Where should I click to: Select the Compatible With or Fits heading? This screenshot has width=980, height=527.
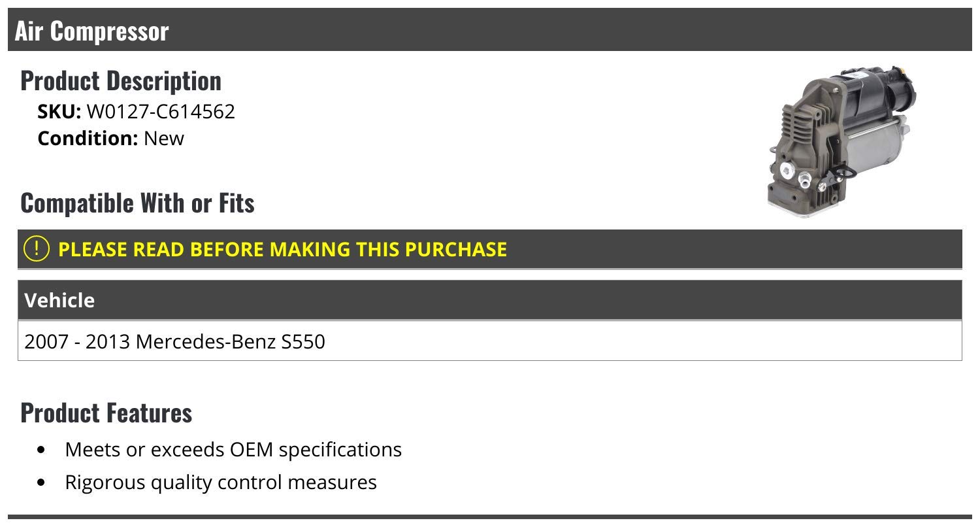(137, 203)
